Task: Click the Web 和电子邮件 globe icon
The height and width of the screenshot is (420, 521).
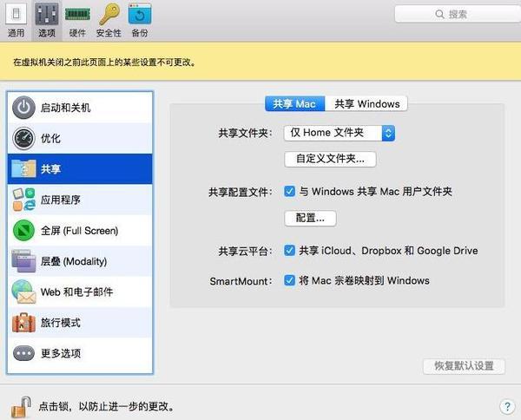Action: click(23, 292)
